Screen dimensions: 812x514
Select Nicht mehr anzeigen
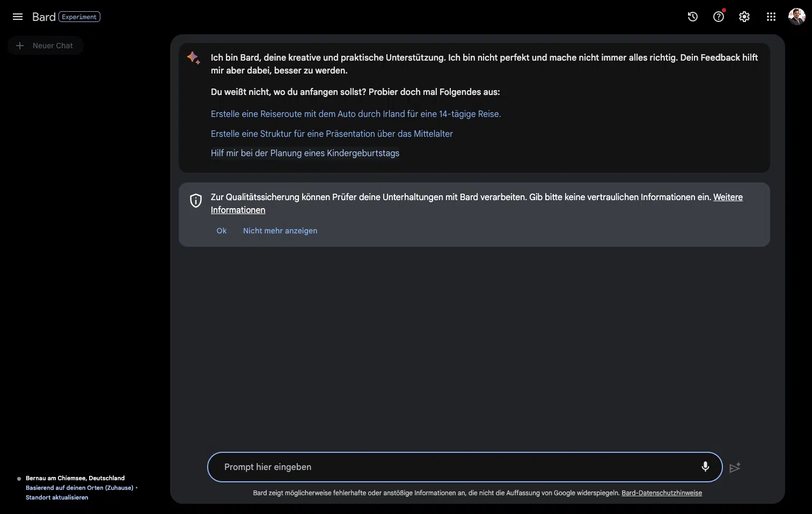click(280, 231)
